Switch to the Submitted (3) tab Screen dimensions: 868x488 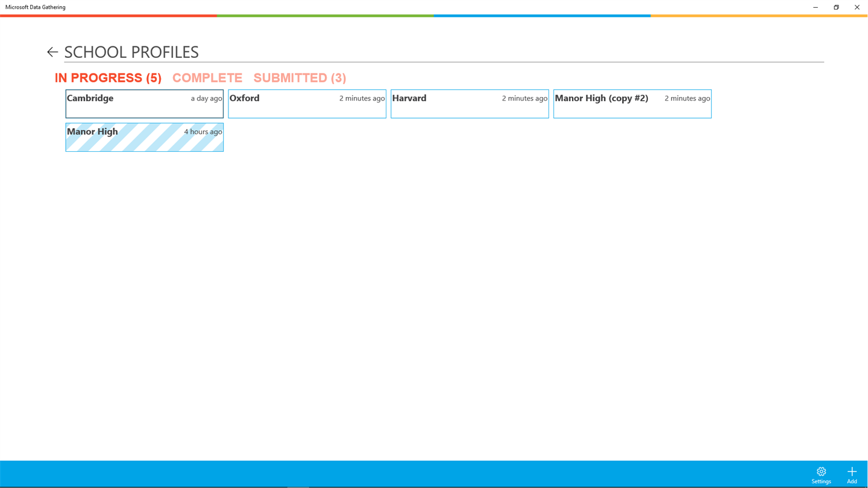(x=300, y=78)
